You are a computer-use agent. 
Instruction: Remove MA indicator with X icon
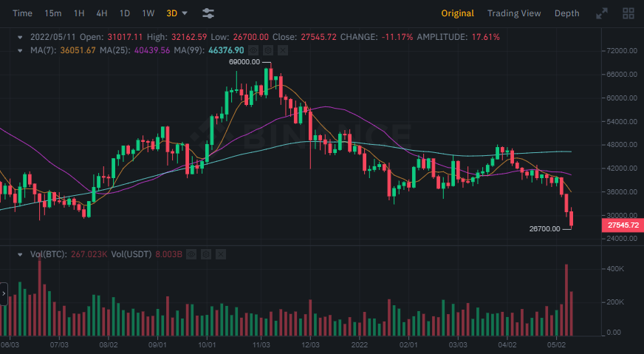284,50
